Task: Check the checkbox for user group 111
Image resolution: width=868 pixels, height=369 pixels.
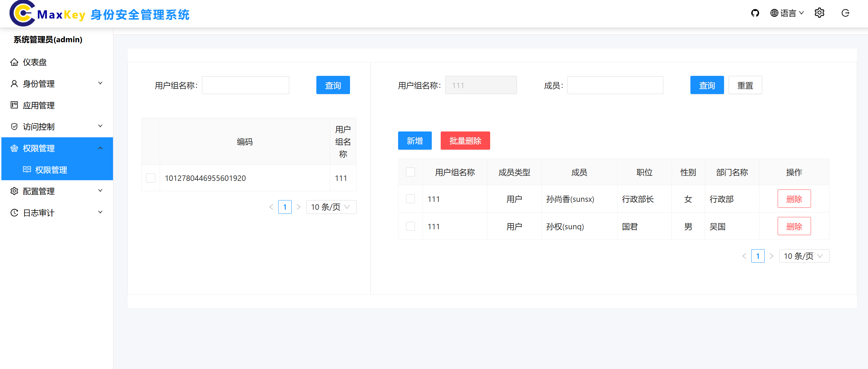Action: 150,178
